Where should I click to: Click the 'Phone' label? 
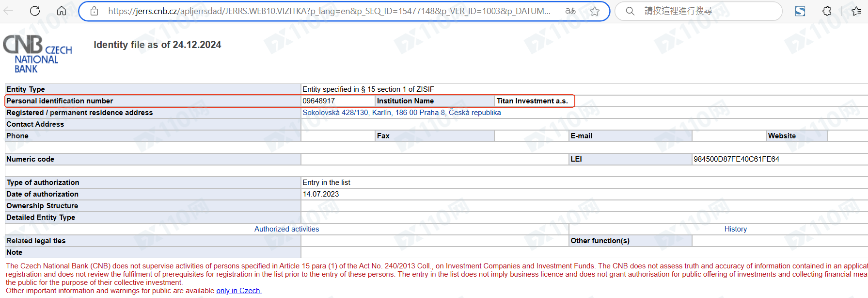tap(17, 136)
